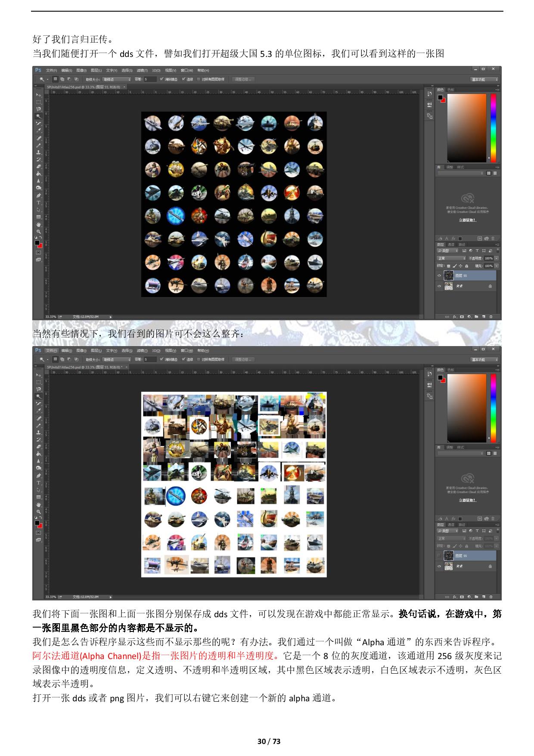Image resolution: width=534 pixels, height=756 pixels.
Task: Open 滤镜(T) menu in black-canvas Photoshop window
Action: pos(142,70)
